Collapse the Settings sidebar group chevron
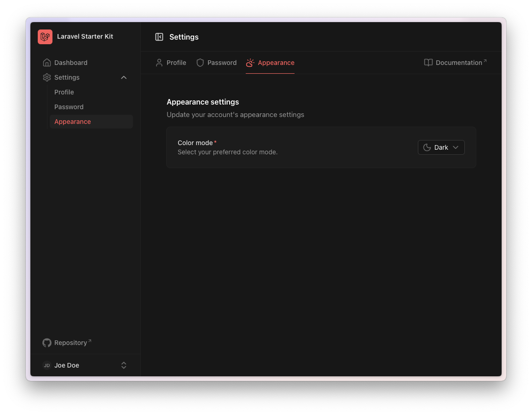This screenshot has width=532, height=415. (124, 77)
